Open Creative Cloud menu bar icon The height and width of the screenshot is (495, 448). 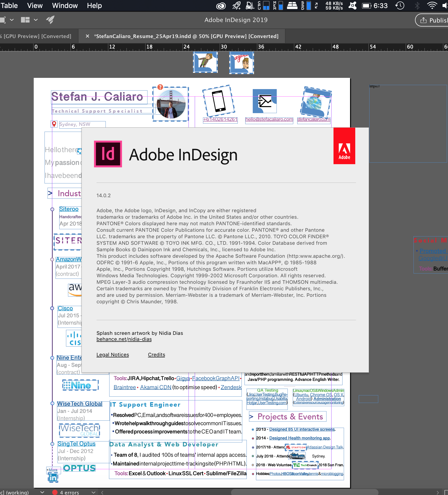coord(221,6)
